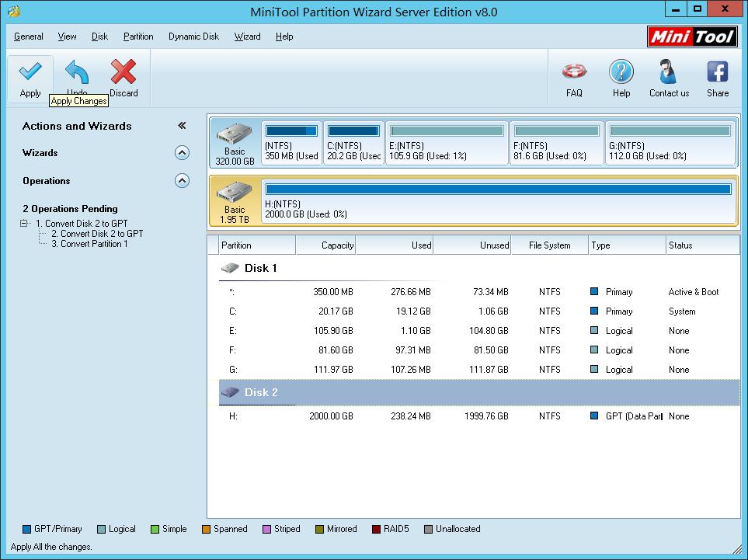Sort by Type column header
Screen dimensions: 748x560
click(627, 245)
